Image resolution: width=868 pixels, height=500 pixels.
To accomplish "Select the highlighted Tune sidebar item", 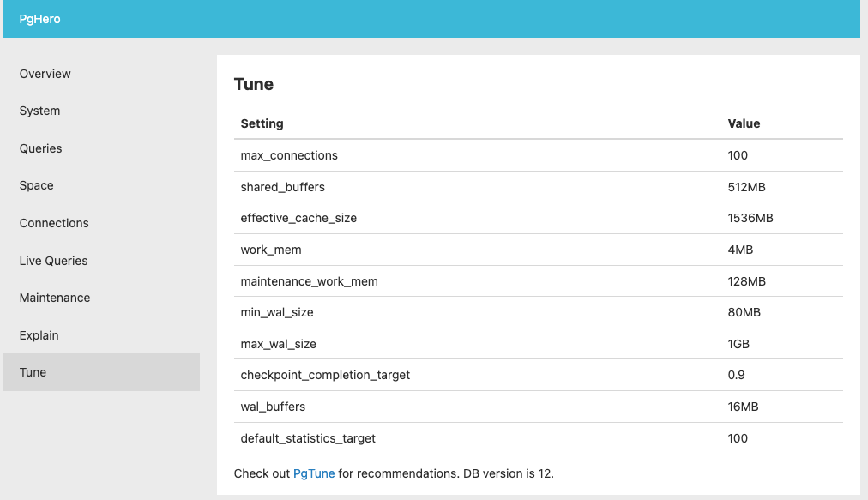I will 33,372.
